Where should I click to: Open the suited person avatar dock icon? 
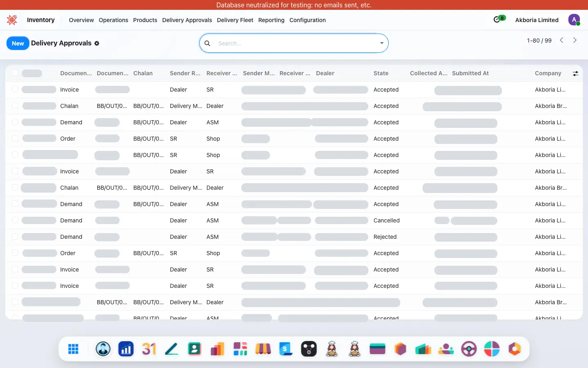point(103,349)
